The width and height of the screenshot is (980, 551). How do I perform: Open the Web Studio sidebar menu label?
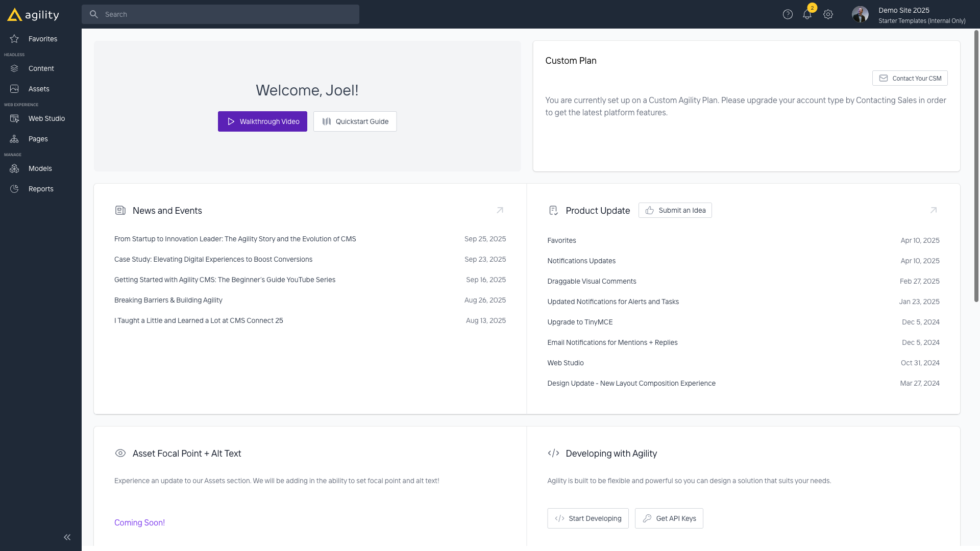(x=46, y=118)
